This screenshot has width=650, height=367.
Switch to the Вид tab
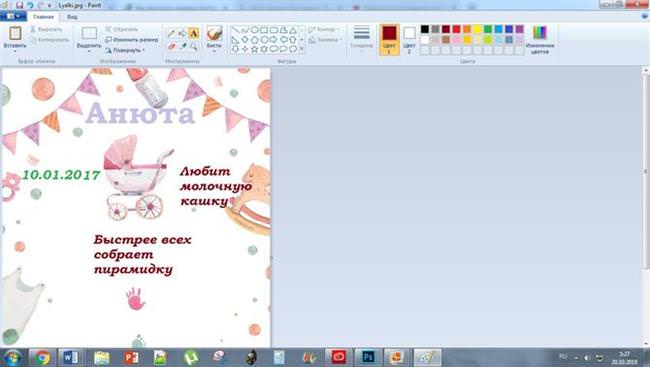tap(72, 17)
